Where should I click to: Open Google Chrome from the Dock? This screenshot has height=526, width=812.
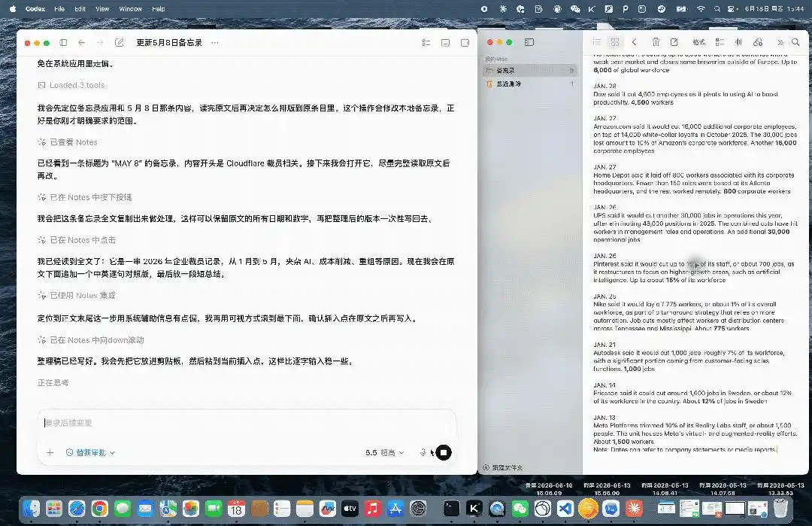point(100,509)
